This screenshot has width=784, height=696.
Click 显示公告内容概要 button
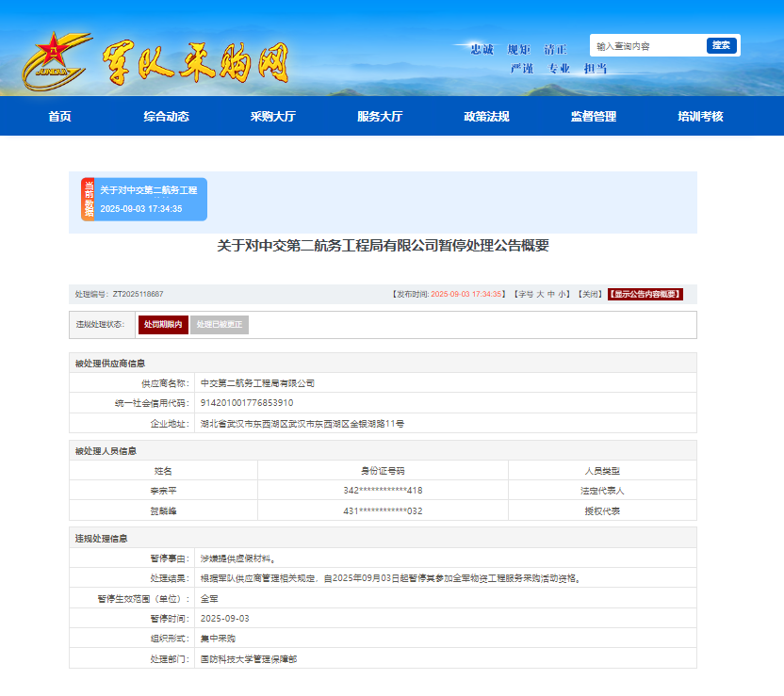coord(645,294)
